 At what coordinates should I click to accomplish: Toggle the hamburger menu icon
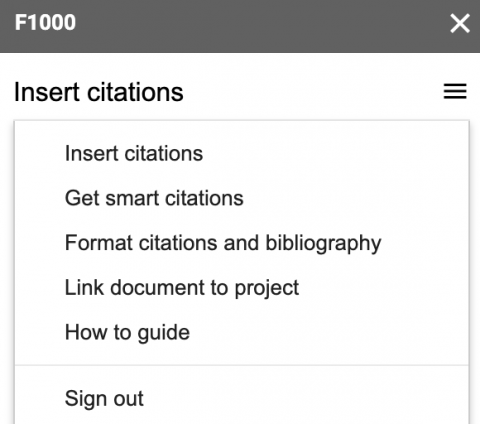tap(455, 91)
